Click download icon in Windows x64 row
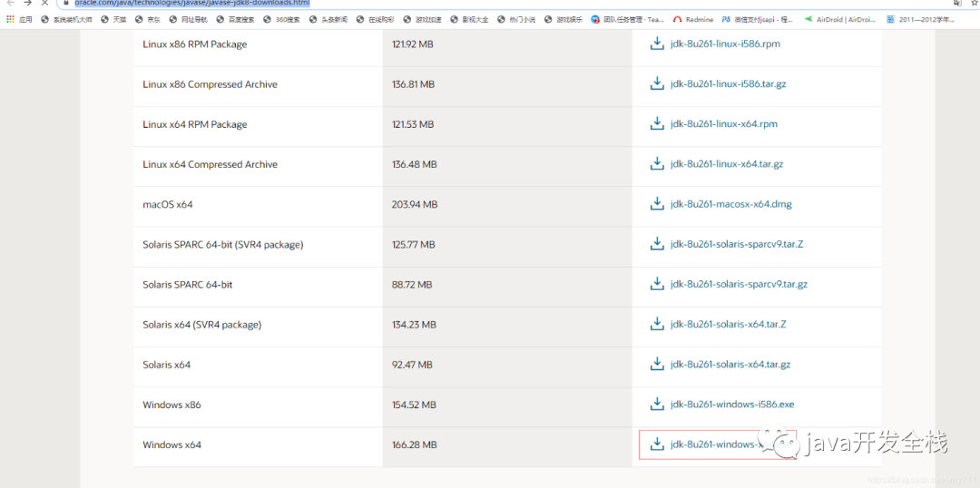The height and width of the screenshot is (488, 980). [657, 444]
